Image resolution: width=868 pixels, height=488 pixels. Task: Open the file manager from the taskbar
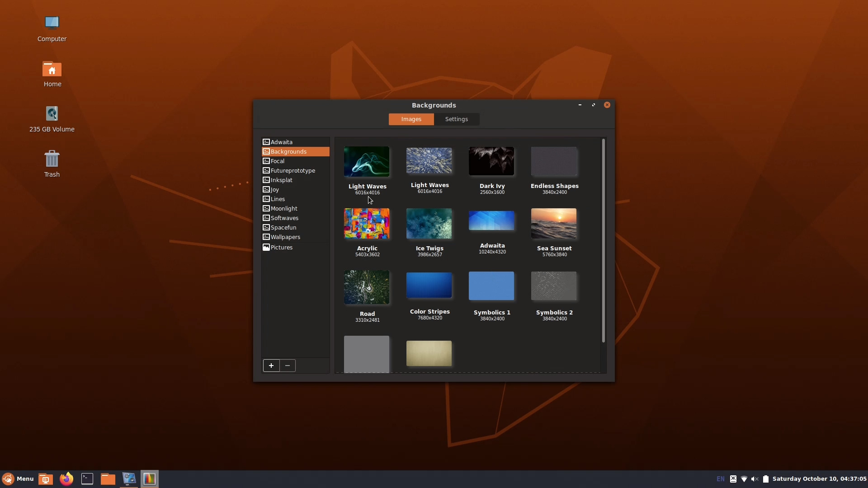point(108,479)
